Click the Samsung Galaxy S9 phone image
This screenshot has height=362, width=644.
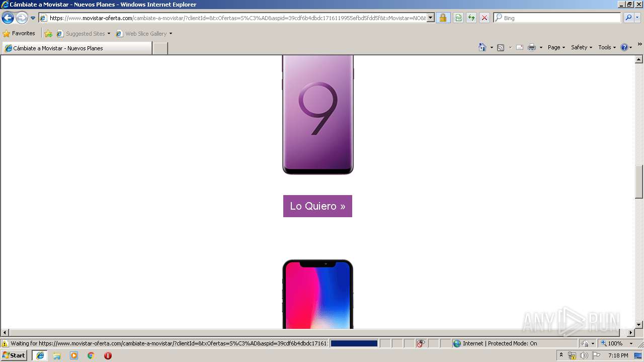click(318, 115)
